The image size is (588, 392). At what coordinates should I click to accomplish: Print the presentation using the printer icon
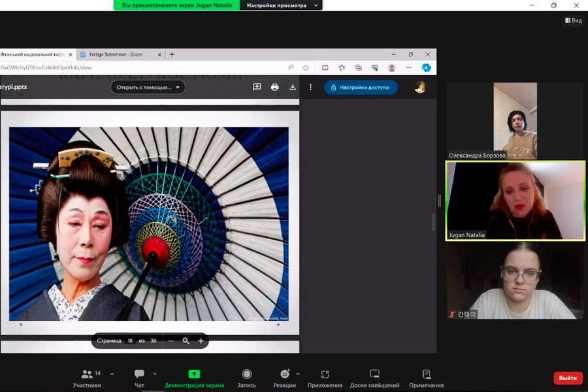274,87
